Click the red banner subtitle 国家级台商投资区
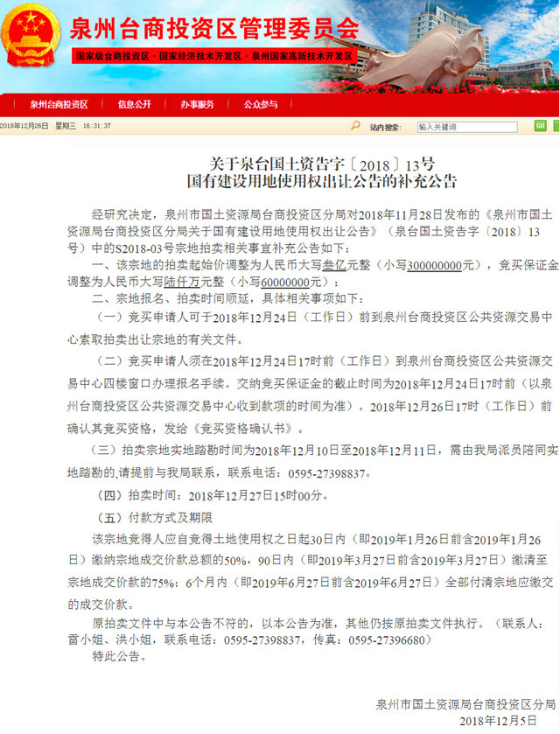The image size is (560, 734). tap(113, 56)
